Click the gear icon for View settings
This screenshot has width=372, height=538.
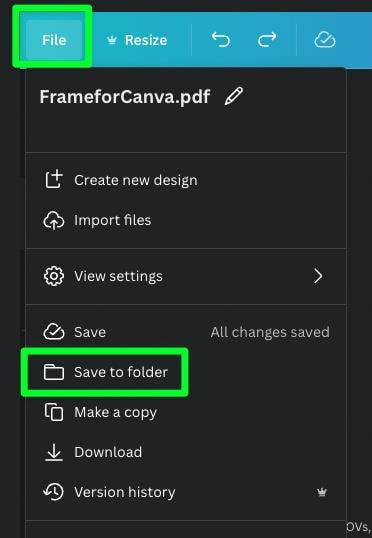tap(54, 276)
